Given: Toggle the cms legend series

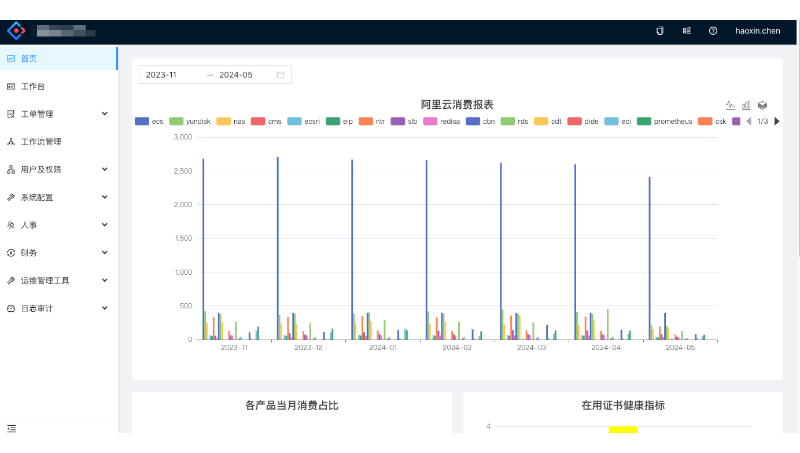Looking at the screenshot, I should [266, 121].
